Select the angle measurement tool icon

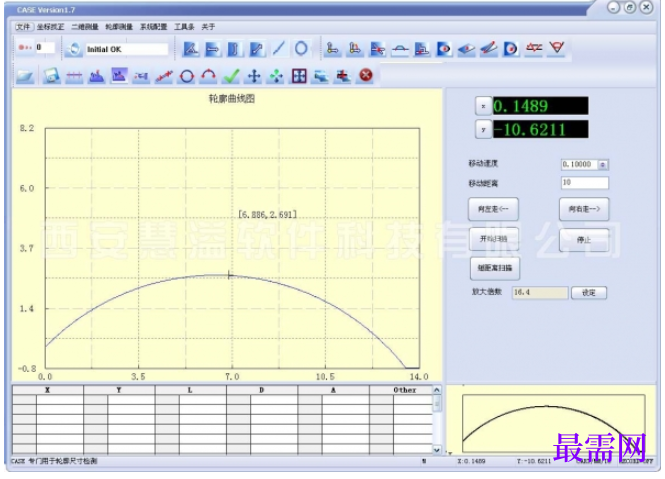point(190,49)
